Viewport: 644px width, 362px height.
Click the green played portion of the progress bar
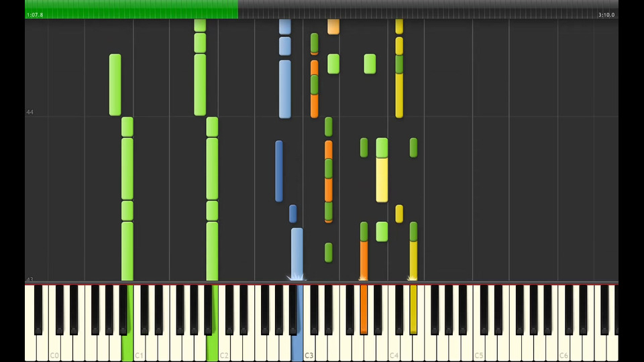[131, 9]
